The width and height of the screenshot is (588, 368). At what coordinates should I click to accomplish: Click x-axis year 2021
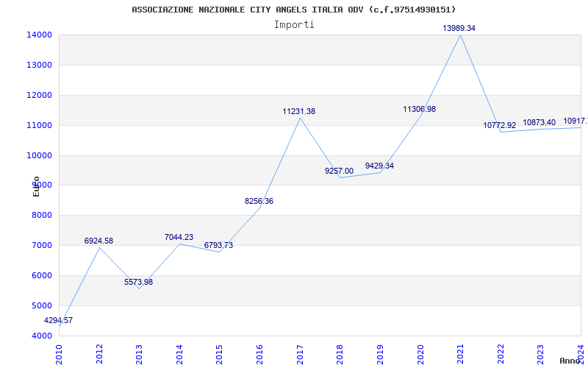pyautogui.click(x=461, y=355)
